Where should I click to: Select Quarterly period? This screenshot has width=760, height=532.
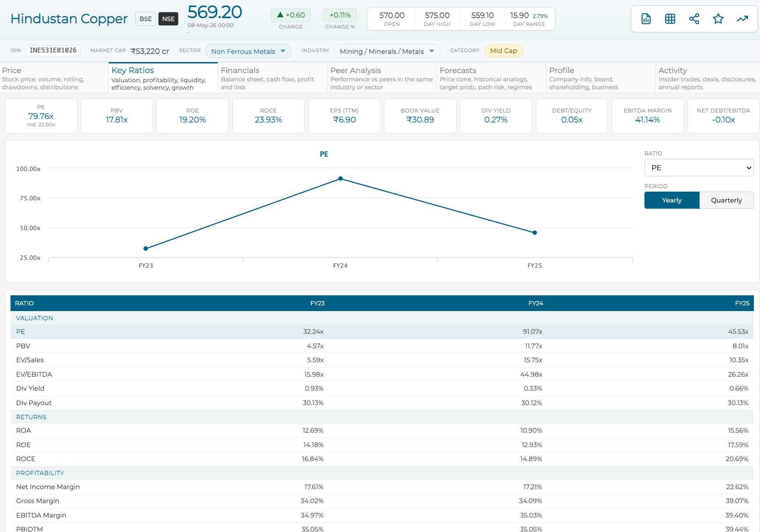726,200
